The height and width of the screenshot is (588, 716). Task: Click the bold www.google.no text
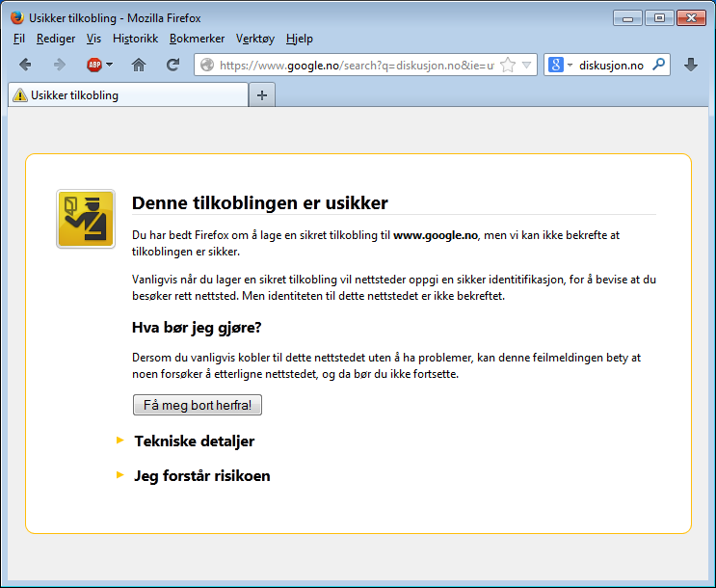(436, 235)
